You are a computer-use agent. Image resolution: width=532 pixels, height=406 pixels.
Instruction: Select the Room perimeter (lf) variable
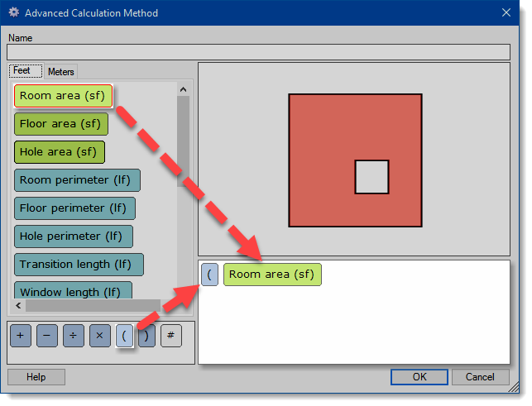(x=77, y=180)
